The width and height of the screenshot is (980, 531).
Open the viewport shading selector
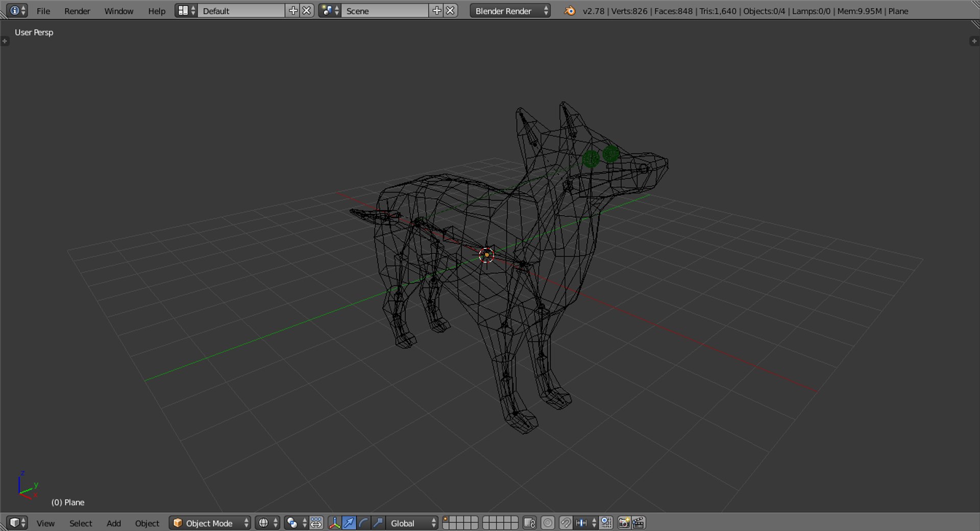[267, 523]
